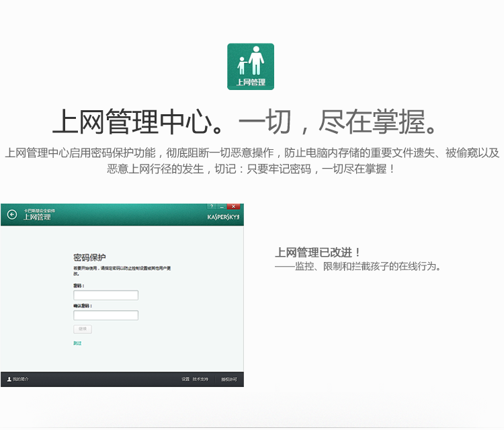Focus the 密码 input field
The width and height of the screenshot is (504, 430).
(x=106, y=295)
